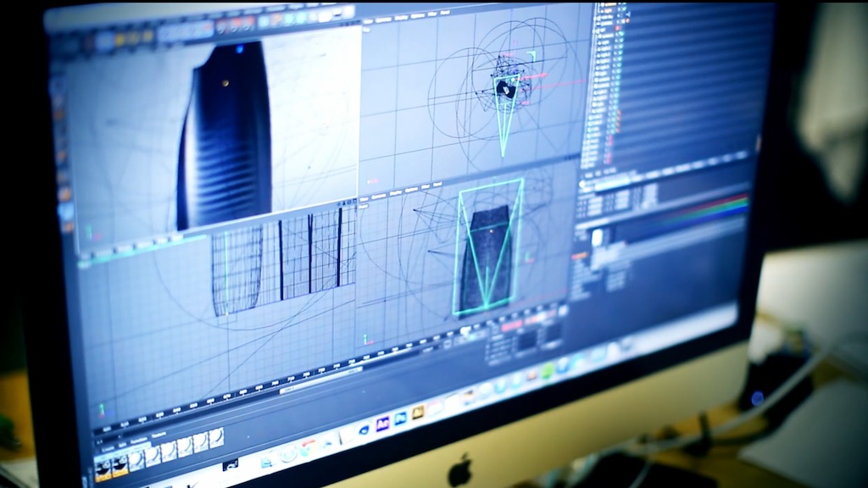Click the rainbow color spectrum strip
The height and width of the screenshot is (488, 868).
pyautogui.click(x=721, y=208)
